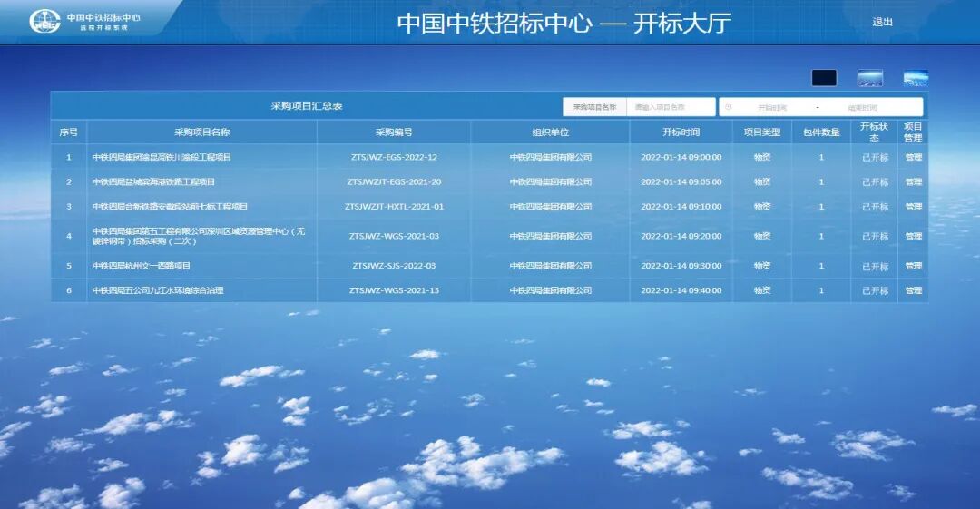
Task: Click 管理 for ZTSJWZ-WGS-2021-13 row
Action: 913,290
